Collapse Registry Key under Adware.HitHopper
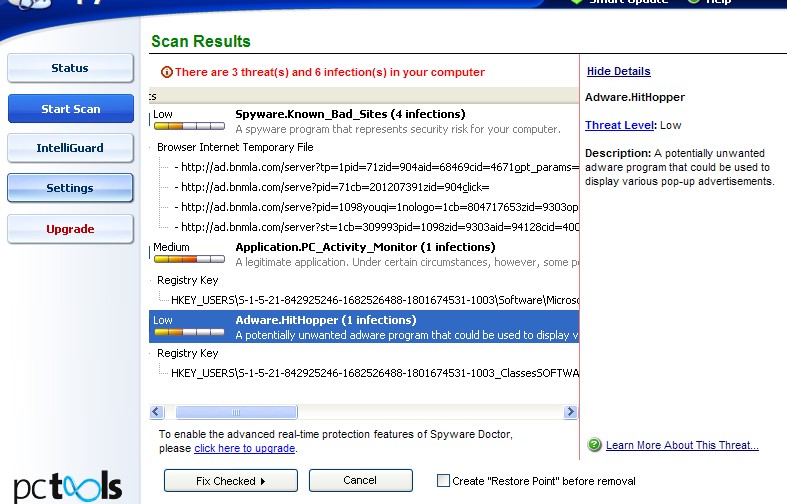The width and height of the screenshot is (787, 504). point(188,353)
